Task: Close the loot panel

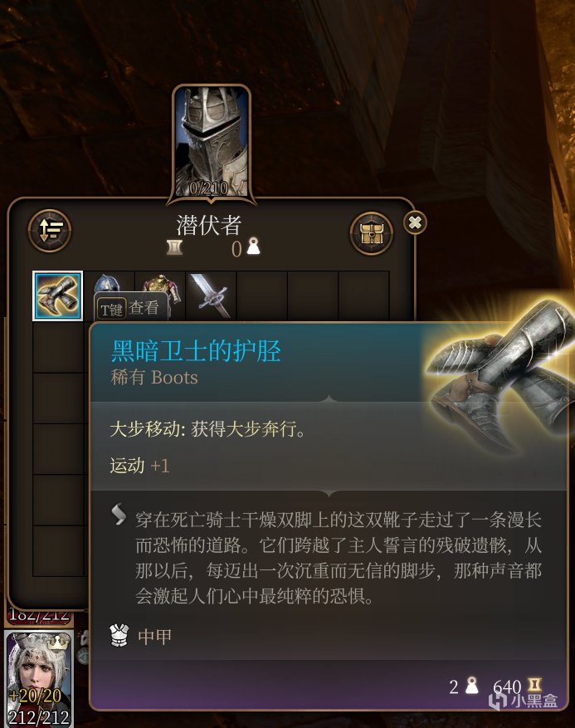Action: point(415,222)
